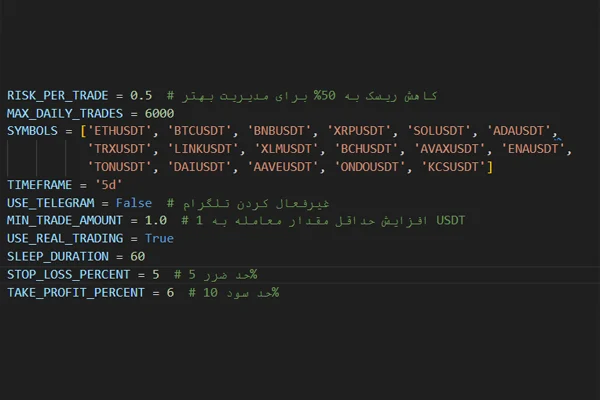This screenshot has height=400, width=600.
Task: Click the SYMBOLS variable name
Action: tap(32, 131)
